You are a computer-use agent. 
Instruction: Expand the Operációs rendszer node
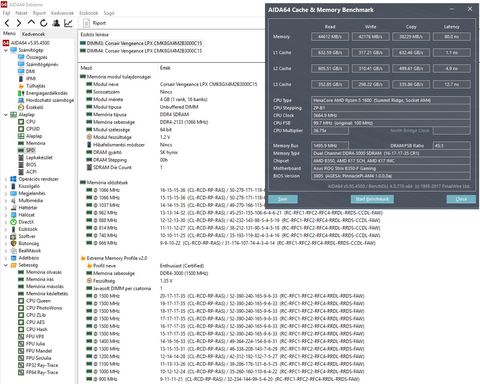[x=6, y=179]
